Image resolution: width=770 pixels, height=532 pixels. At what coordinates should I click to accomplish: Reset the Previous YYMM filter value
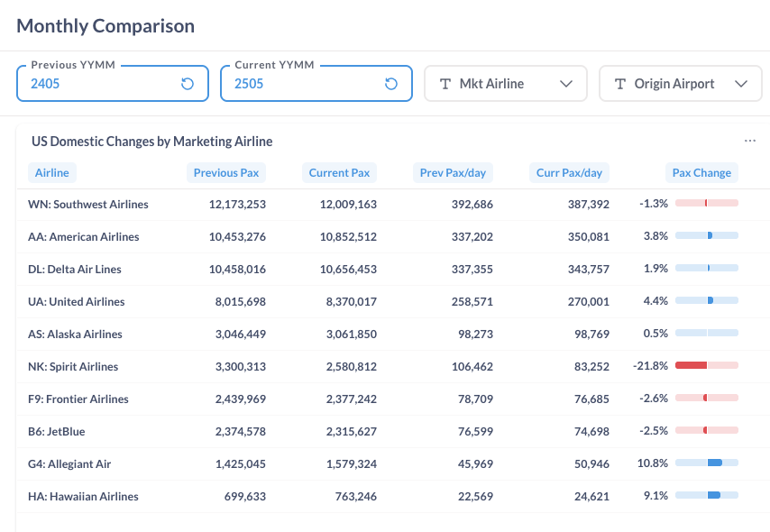tap(188, 84)
